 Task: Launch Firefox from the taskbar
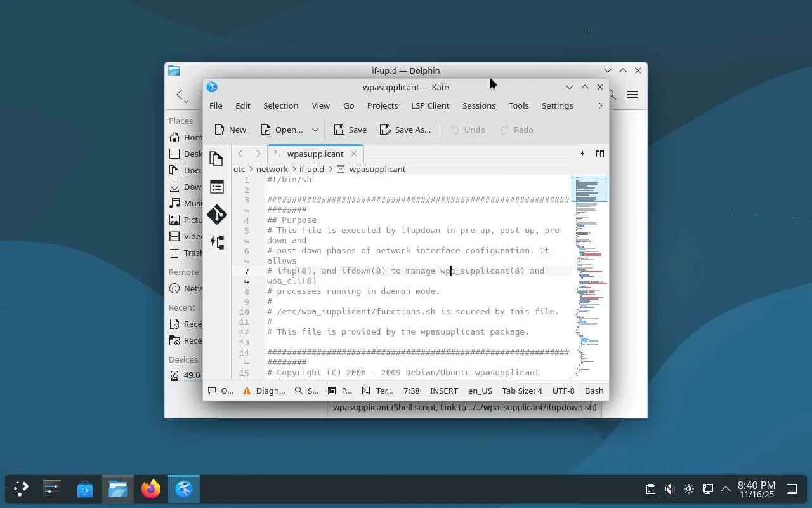[151, 489]
